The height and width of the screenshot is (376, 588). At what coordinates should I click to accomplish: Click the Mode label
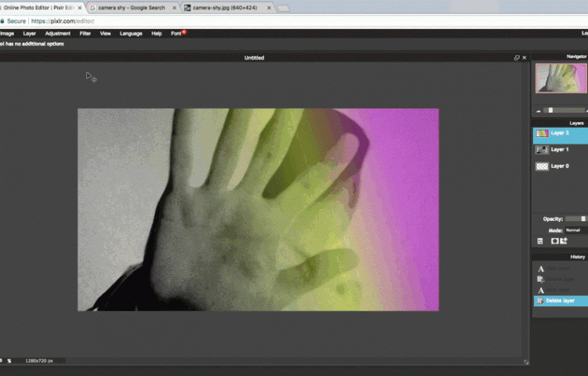point(555,231)
